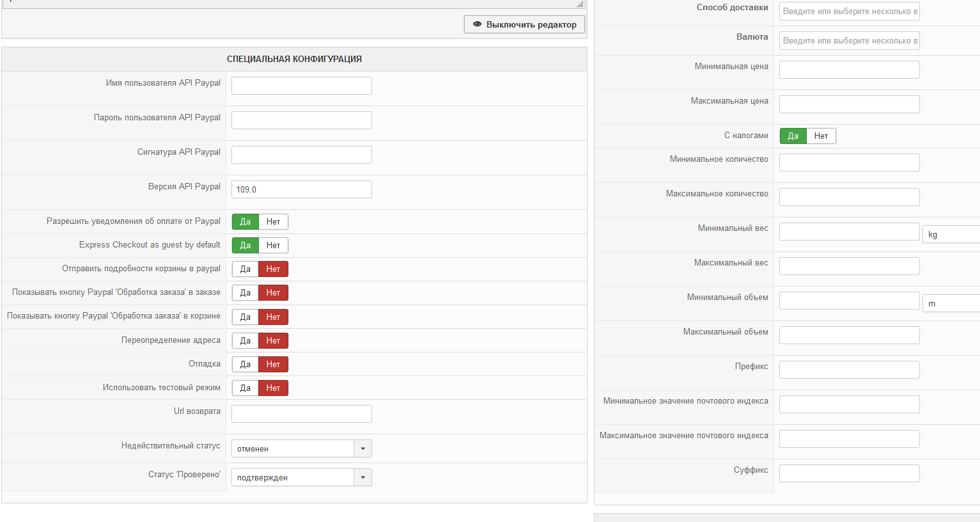
Task: Choose Нет for Отправить подробности корзины в paypal
Action: point(274,269)
